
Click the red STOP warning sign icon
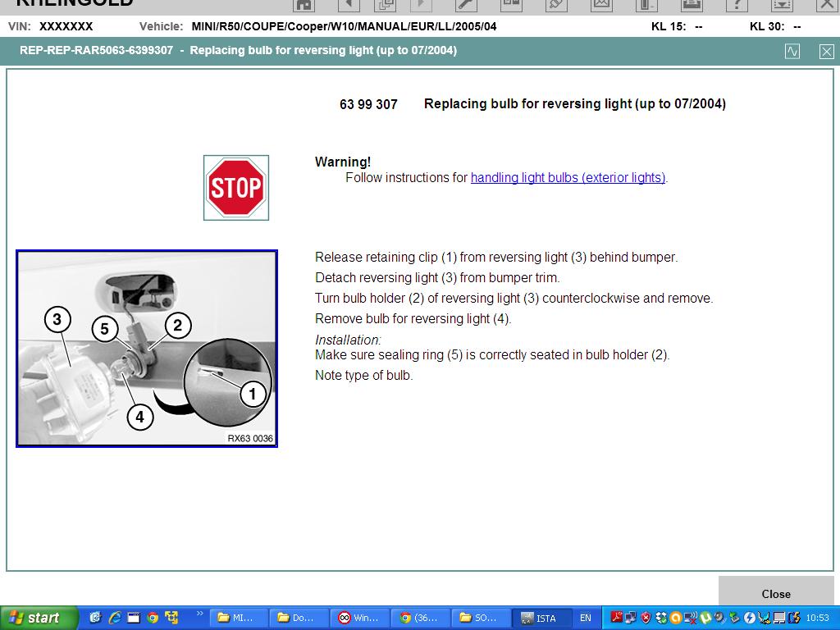pyautogui.click(x=236, y=188)
